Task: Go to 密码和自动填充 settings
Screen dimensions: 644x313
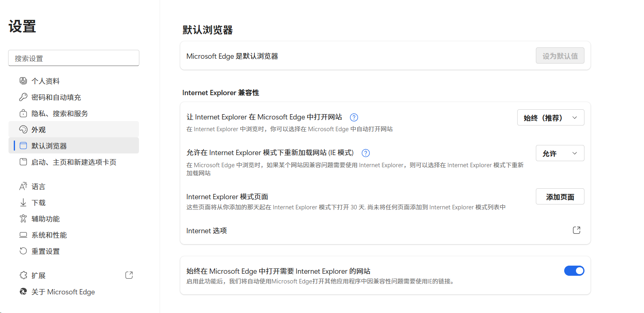Action: 74,97
